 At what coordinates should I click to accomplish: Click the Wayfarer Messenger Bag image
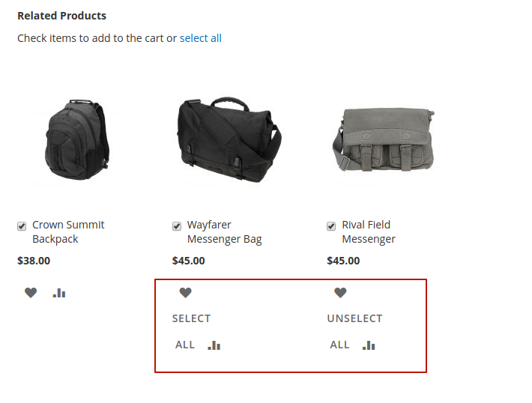click(230, 140)
